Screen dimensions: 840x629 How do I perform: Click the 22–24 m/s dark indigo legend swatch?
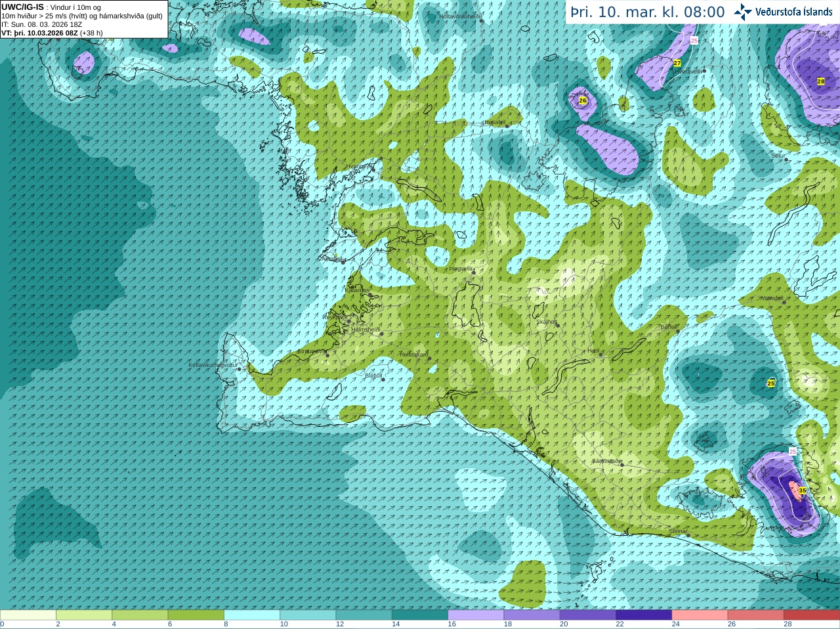tap(644, 615)
